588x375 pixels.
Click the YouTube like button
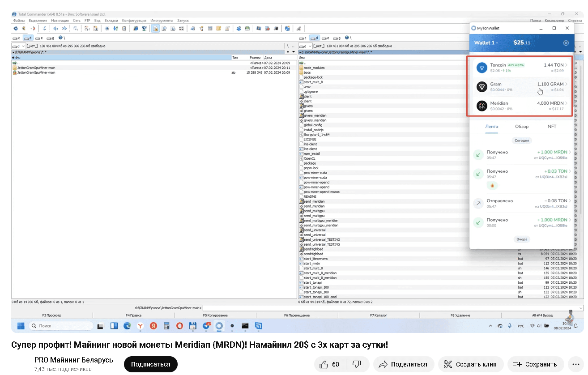click(329, 364)
